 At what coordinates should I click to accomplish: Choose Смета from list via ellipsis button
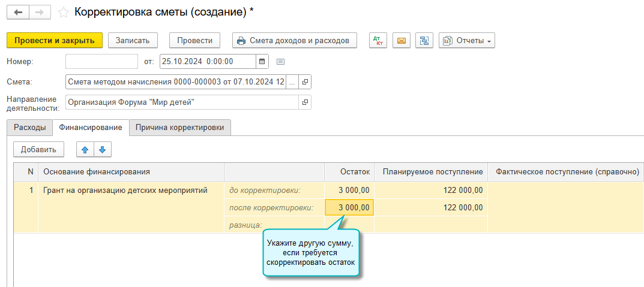coord(292,82)
